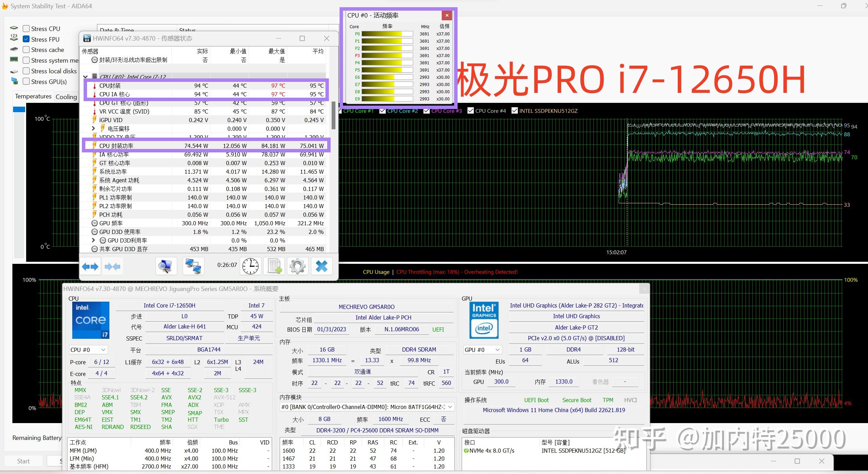Click the blue color swatch beside the temperature graph

click(x=19, y=109)
